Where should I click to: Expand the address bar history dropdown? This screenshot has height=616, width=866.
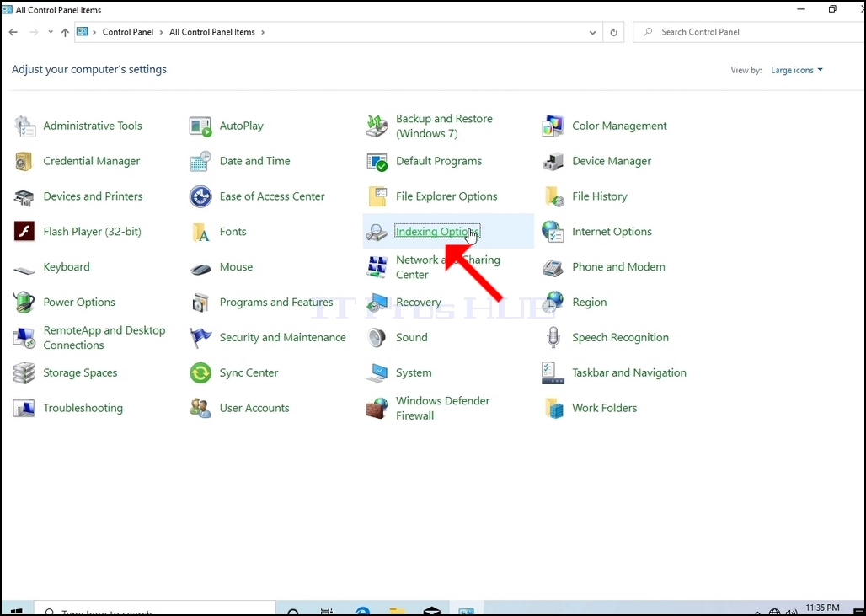(x=592, y=33)
